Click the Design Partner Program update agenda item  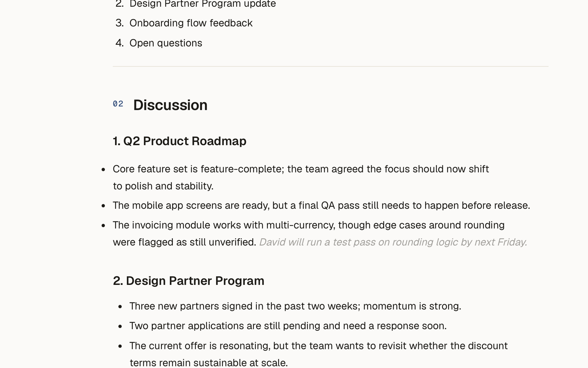tap(203, 4)
